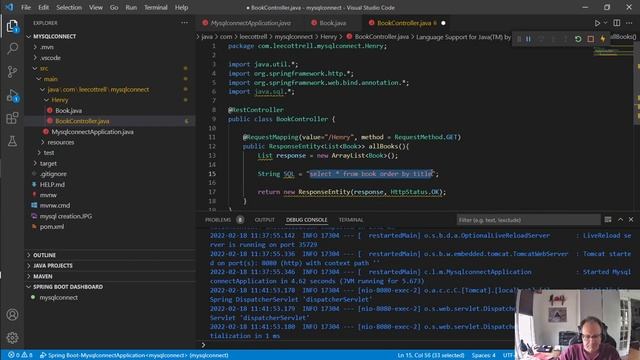
Task: Maximize the bottom panel size
Action: pos(620,220)
